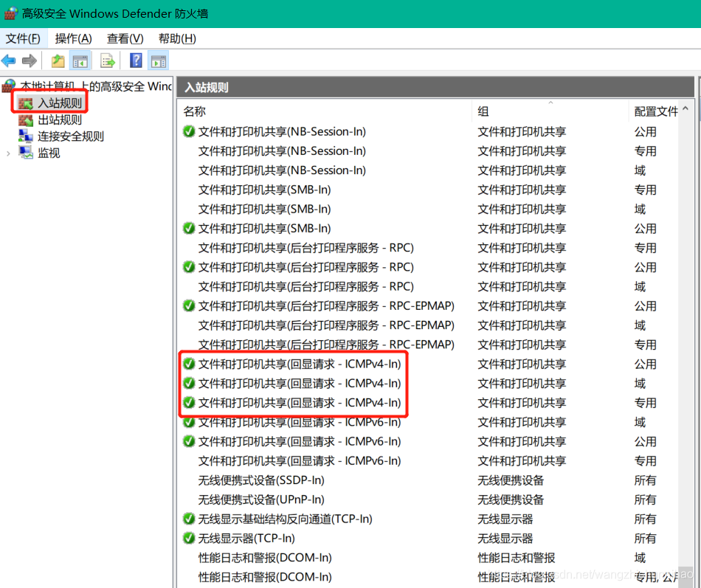Select the 本地计算机上的高级安全 root node
Screen dimensions: 701x588
96,86
